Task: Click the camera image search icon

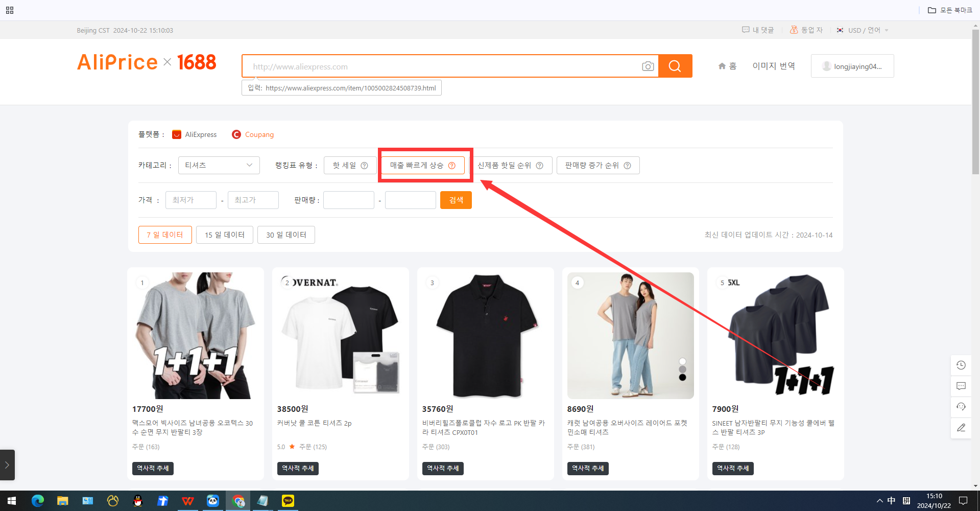Action: (648, 66)
